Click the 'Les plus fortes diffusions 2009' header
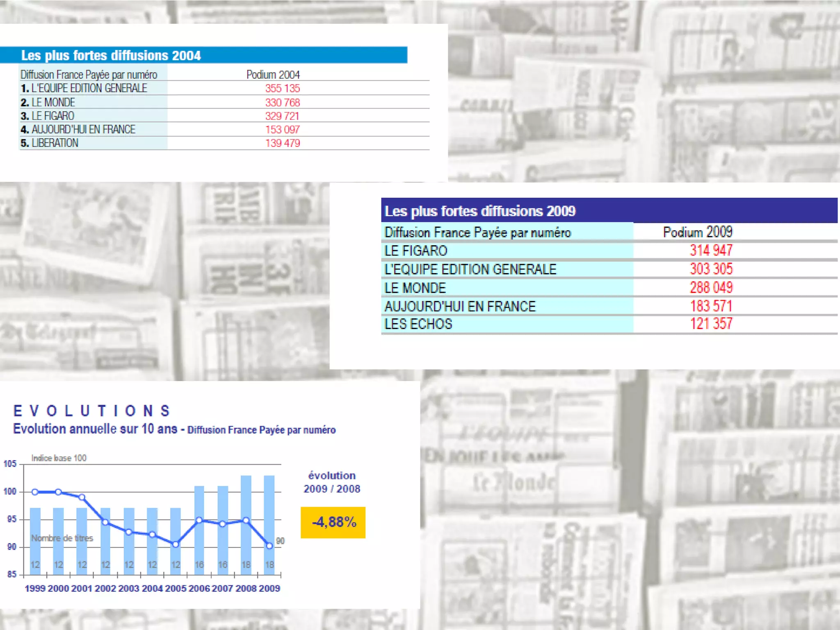This screenshot has width=840, height=630. click(480, 211)
